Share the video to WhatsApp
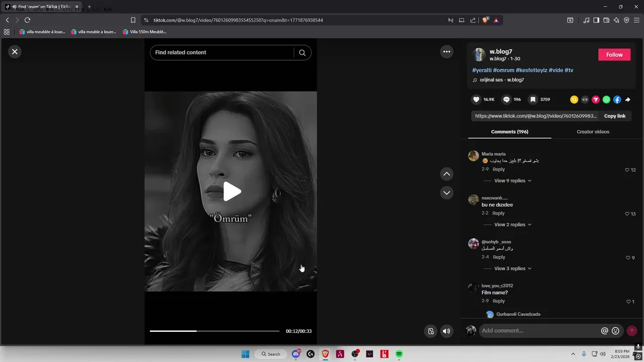The image size is (644, 362). coord(606,100)
